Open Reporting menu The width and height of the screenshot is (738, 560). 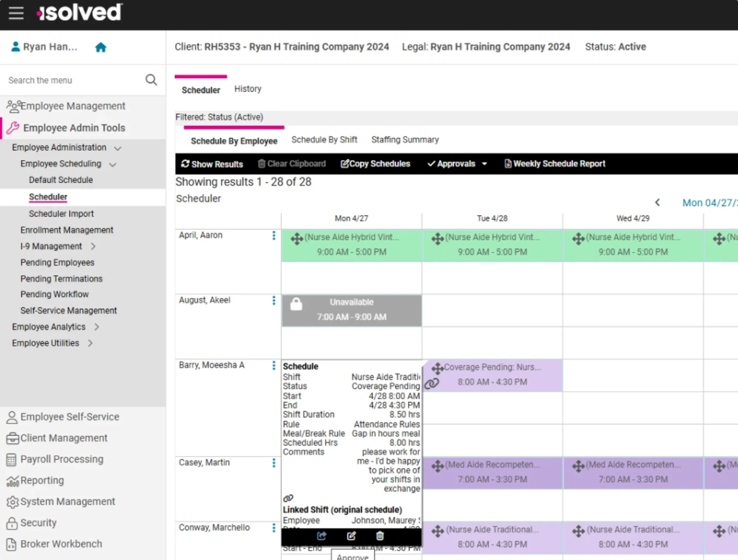[35, 481]
